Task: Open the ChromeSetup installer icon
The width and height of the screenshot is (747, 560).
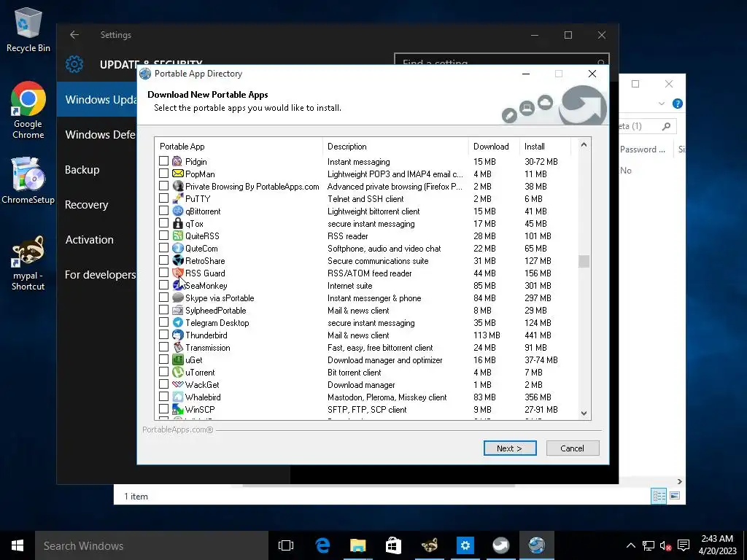Action: pyautogui.click(x=28, y=181)
